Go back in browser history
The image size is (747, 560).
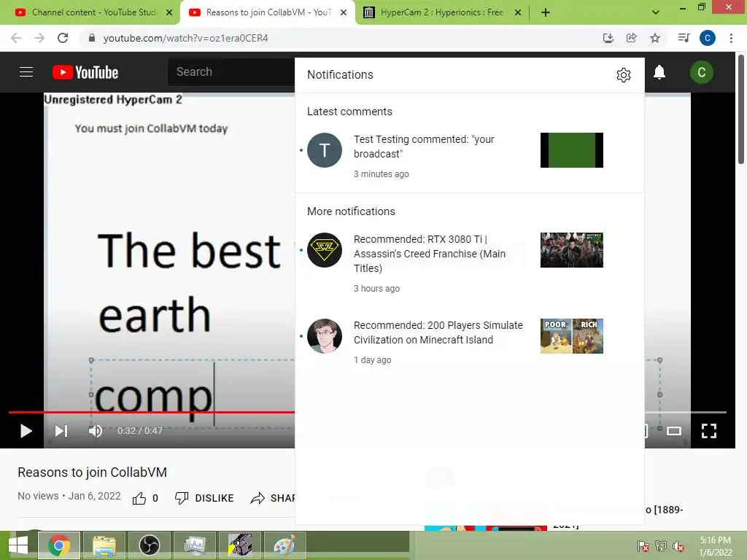click(16, 38)
